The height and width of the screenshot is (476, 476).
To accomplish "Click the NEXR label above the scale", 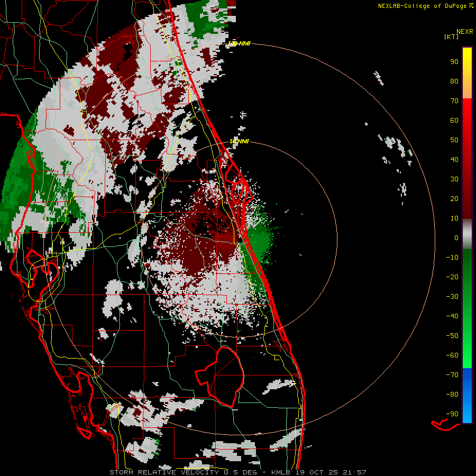I will pyautogui.click(x=465, y=32).
